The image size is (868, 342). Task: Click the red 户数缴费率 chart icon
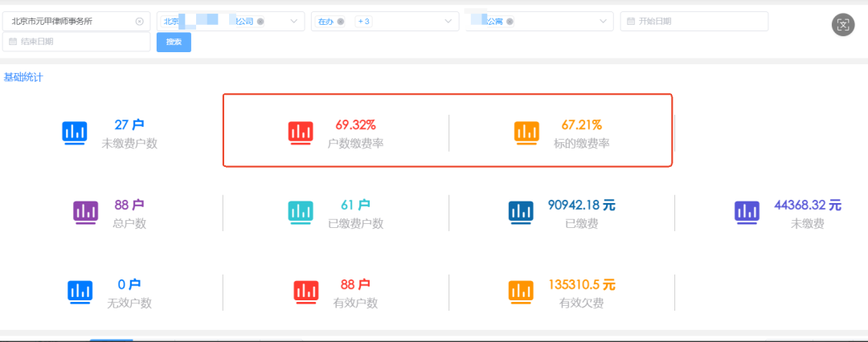click(301, 133)
